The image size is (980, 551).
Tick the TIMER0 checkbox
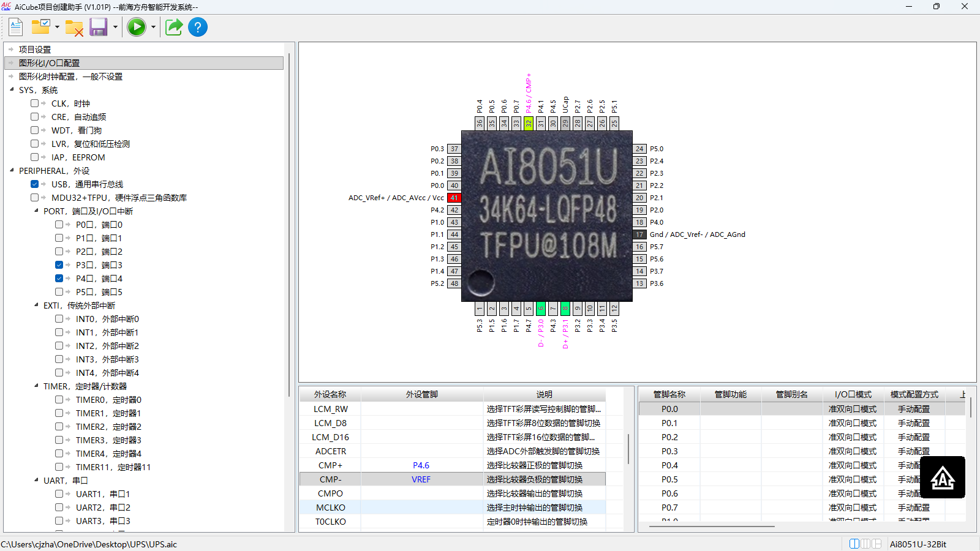click(59, 400)
